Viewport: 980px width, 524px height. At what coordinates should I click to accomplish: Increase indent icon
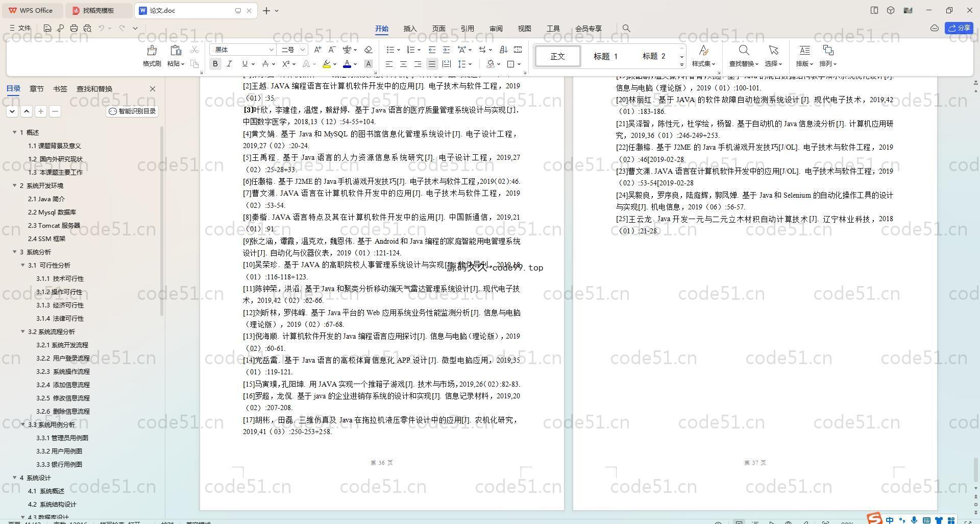pos(446,50)
